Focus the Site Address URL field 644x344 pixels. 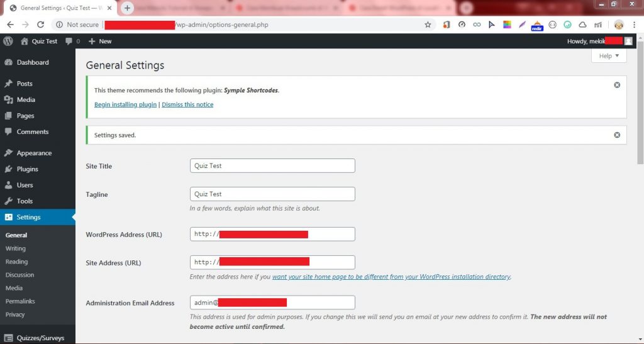pos(272,262)
